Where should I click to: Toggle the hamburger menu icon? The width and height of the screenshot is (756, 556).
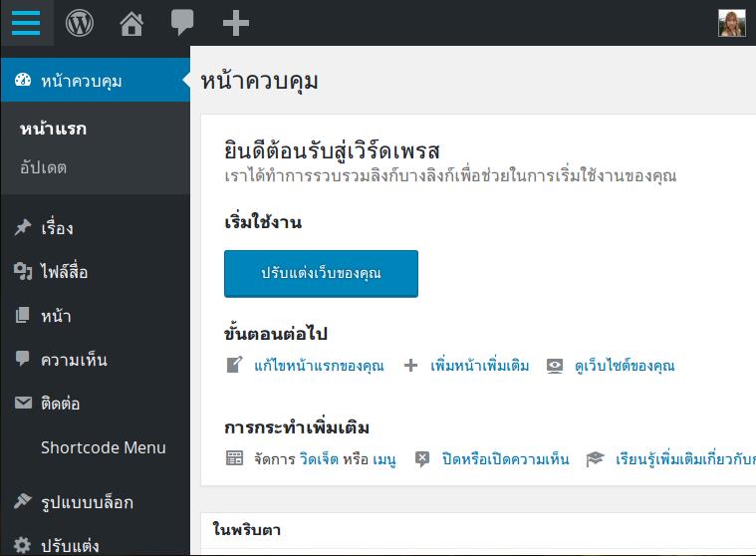pyautogui.click(x=26, y=23)
